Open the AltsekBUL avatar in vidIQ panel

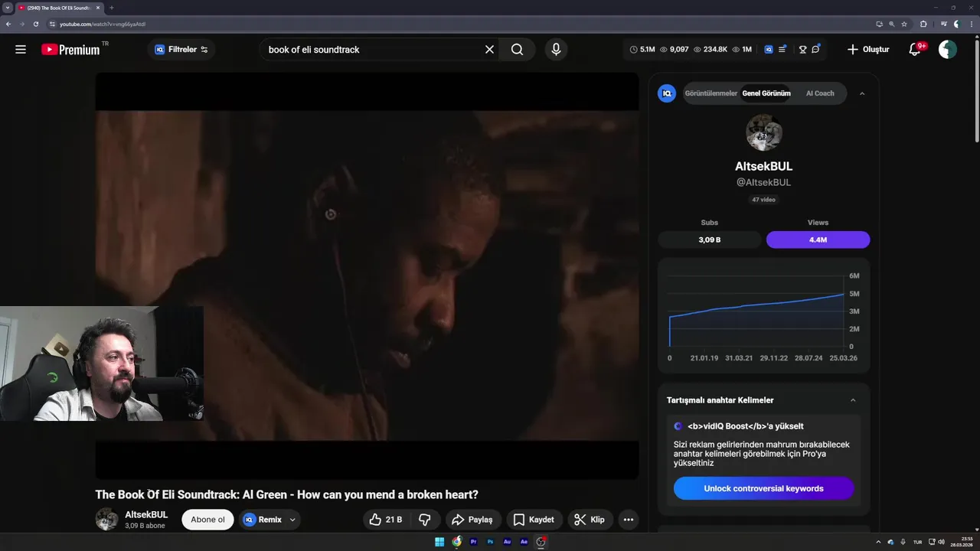click(764, 133)
